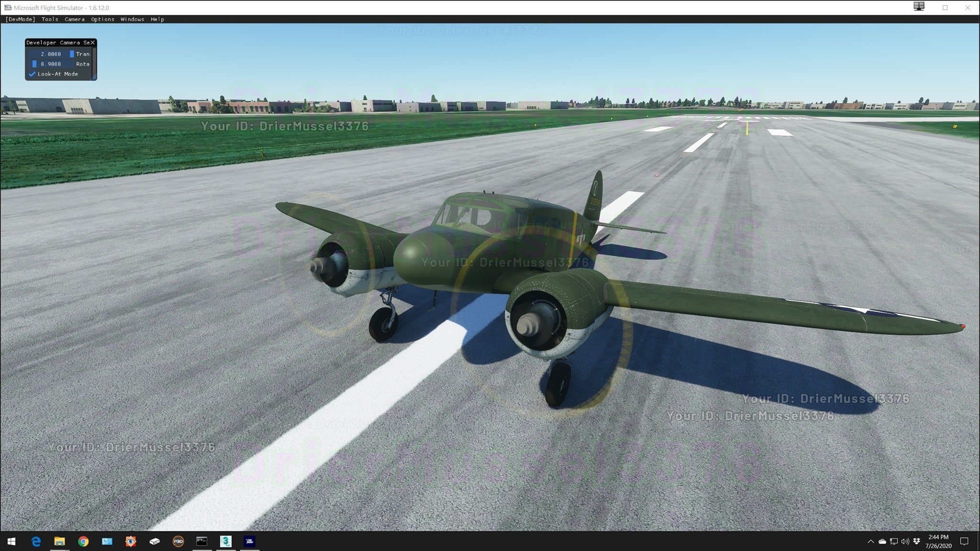Screen dimensions: 980x551
Task: Open the 3ds Max taskbar icon
Action: pyautogui.click(x=226, y=541)
